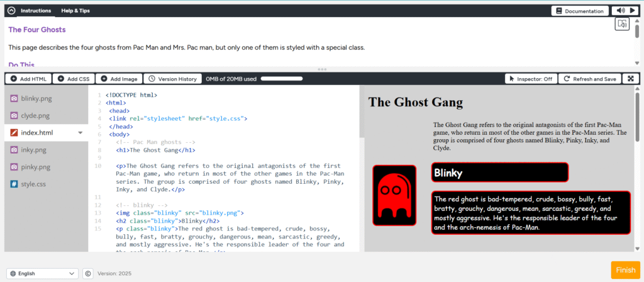This screenshot has width=644, height=282.
Task: Click Refresh and Save
Action: (x=590, y=79)
